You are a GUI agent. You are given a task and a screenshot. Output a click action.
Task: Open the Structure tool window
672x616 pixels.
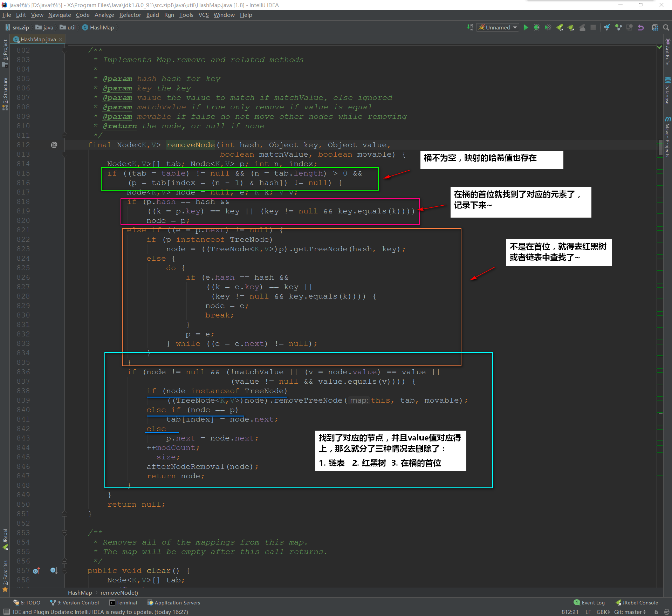[x=5, y=94]
